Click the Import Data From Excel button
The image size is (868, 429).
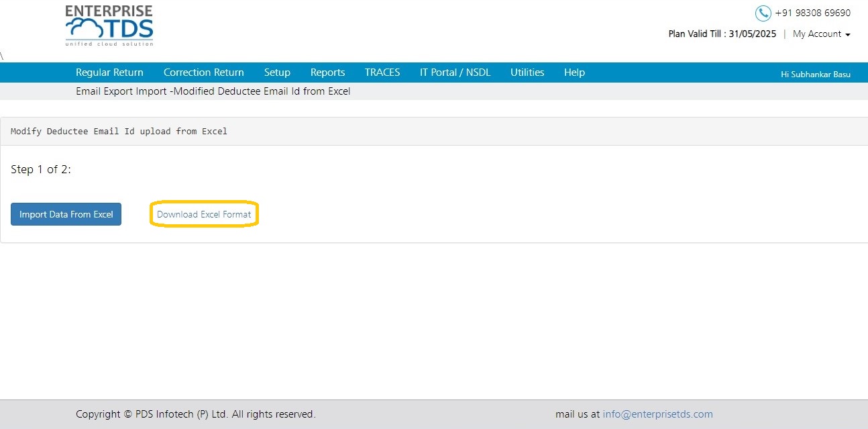(66, 214)
